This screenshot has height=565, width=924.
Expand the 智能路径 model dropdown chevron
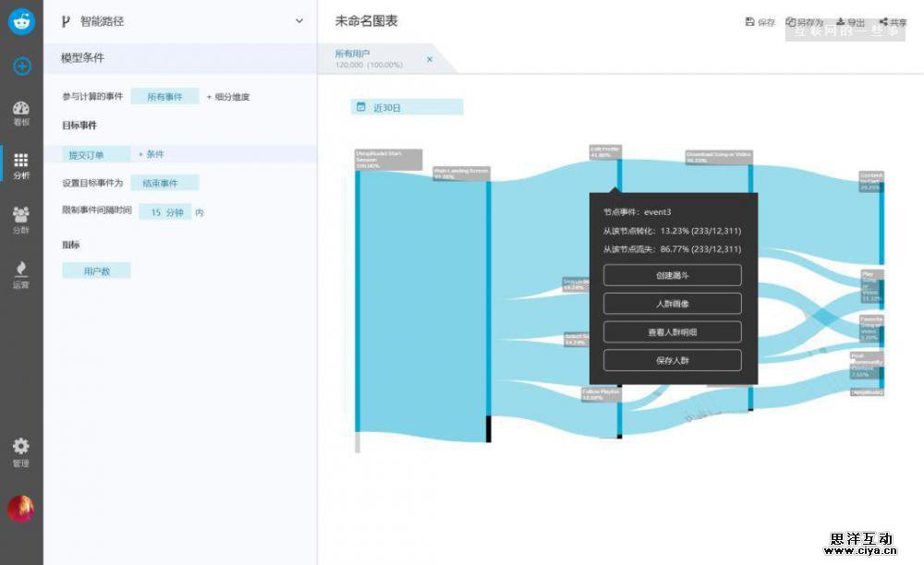coord(298,20)
